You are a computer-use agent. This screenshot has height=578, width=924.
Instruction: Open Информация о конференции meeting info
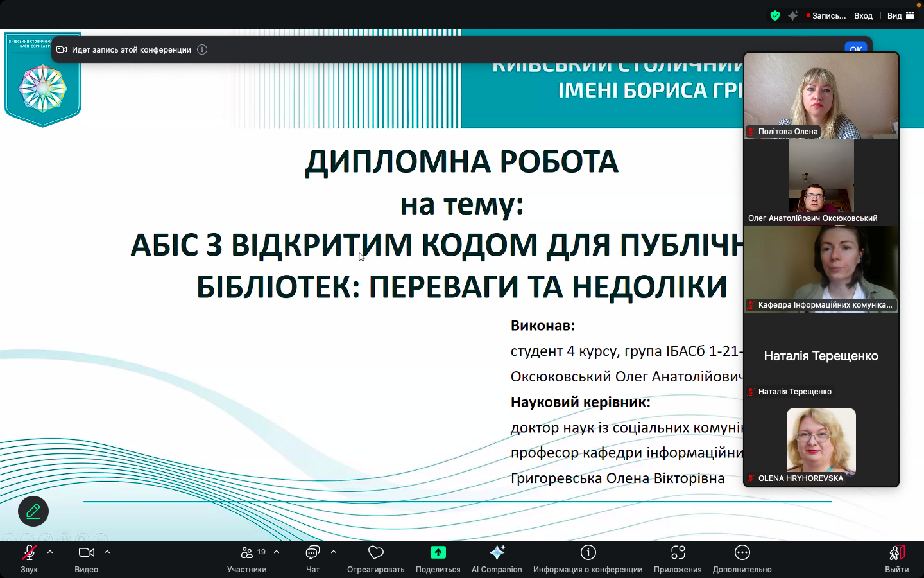(588, 553)
